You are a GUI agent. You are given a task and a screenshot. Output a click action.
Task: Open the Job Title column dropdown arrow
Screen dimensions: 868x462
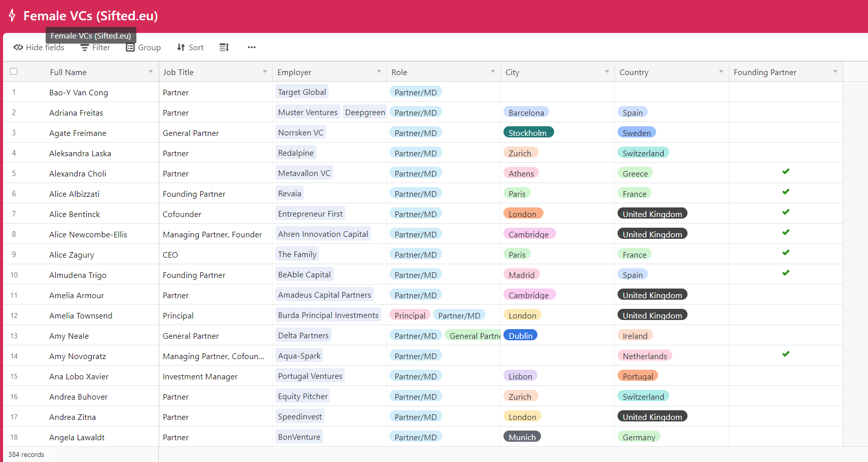pos(265,72)
